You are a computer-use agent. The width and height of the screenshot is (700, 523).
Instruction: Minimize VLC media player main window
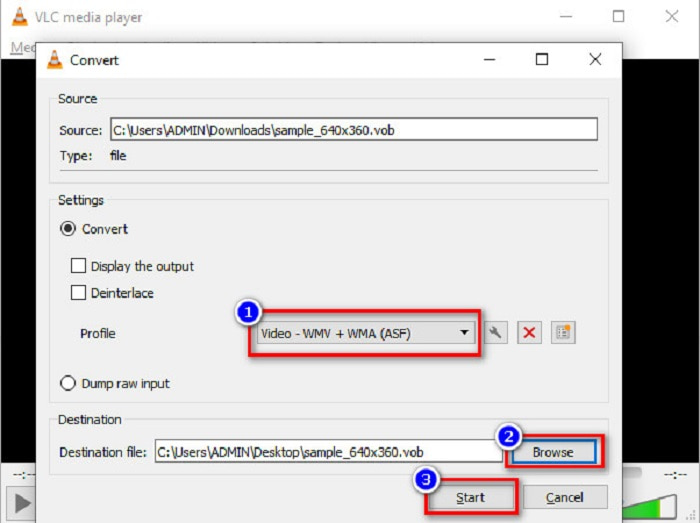566,17
